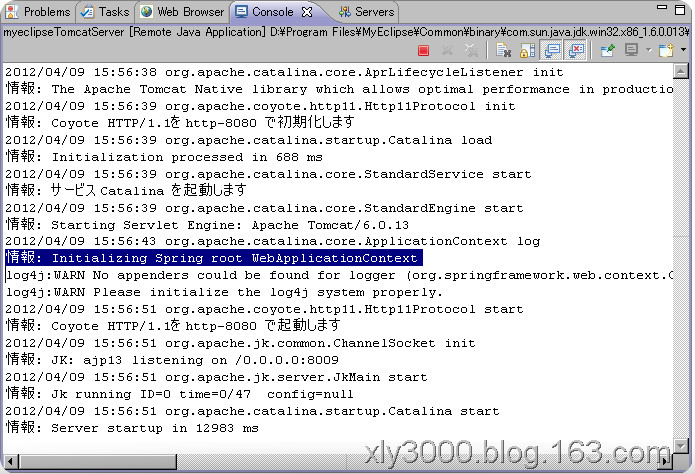Click the Remove All Terminated Launches icon
This screenshot has height=474, width=695.
pyautogui.click(x=471, y=51)
